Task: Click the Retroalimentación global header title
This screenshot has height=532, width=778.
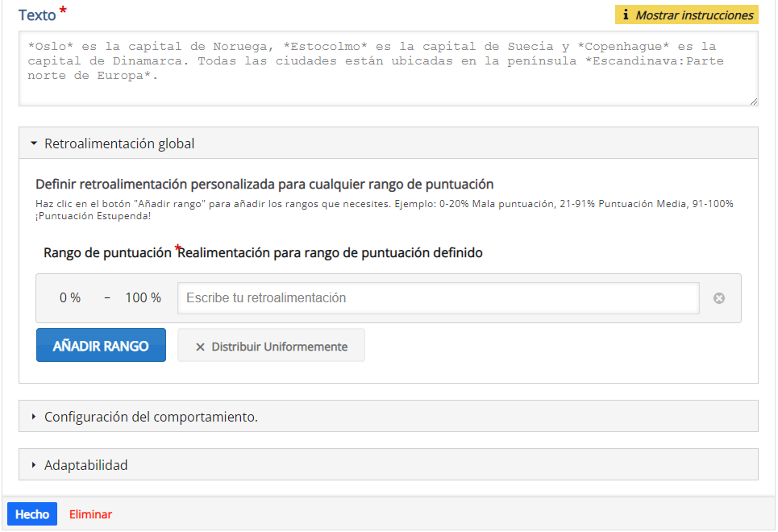Action: pos(119,143)
